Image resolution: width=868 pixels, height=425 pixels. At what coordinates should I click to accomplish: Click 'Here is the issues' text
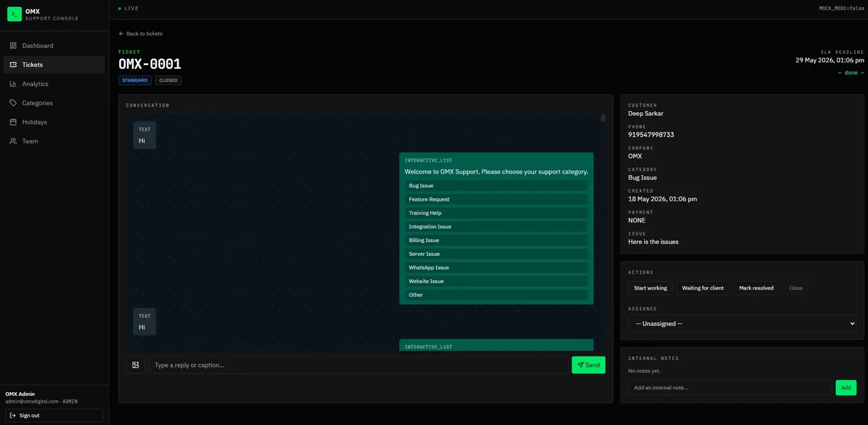pos(653,242)
